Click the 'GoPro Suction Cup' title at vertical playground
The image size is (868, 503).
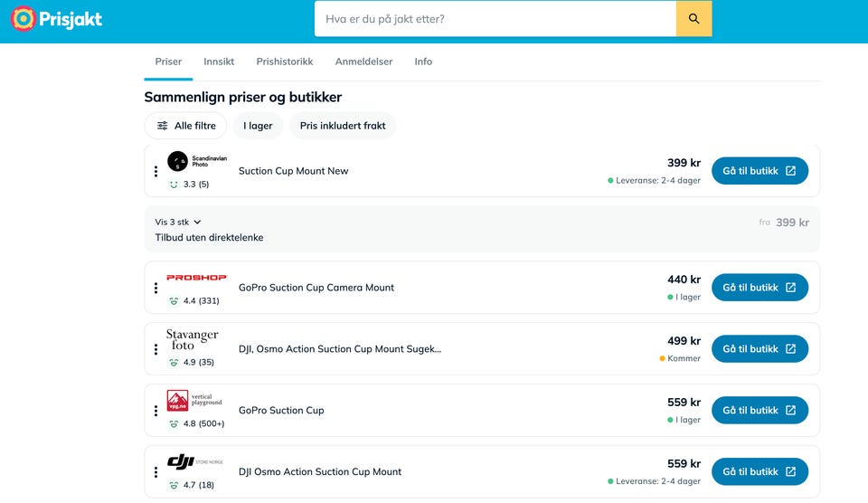point(281,411)
